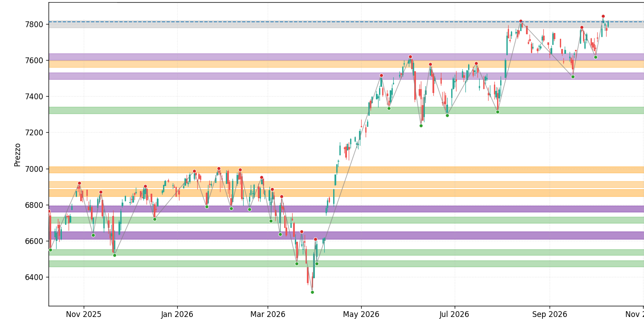Click the 'Jul 2026' date label
Image resolution: width=644 pixels, height=333 pixels.
(454, 315)
